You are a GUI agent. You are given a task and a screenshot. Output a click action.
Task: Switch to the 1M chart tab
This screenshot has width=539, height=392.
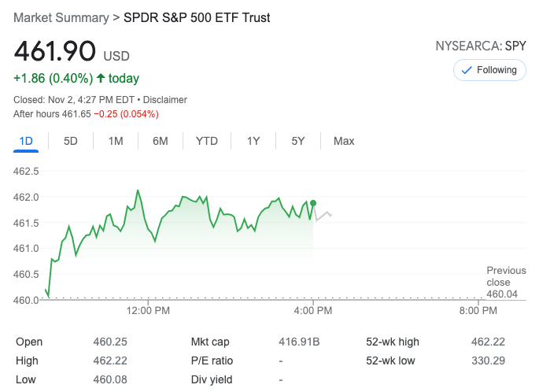point(116,141)
